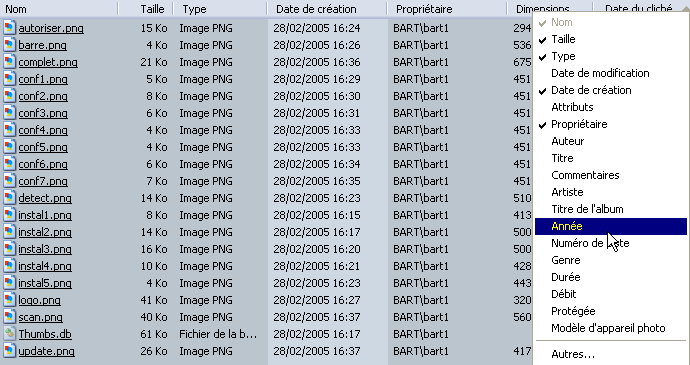Select icon next to conf1.png
The width and height of the screenshot is (690, 365).
pos(9,79)
